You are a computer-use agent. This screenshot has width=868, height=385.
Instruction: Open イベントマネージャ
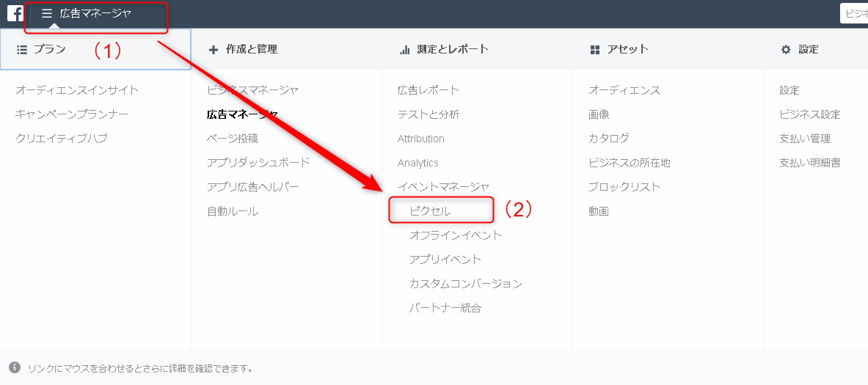click(443, 187)
